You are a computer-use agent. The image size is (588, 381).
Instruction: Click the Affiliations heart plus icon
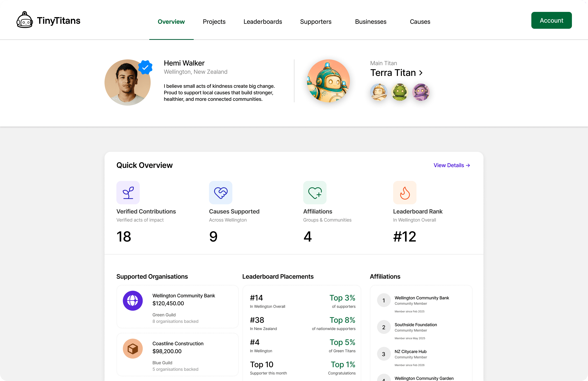pyautogui.click(x=315, y=192)
